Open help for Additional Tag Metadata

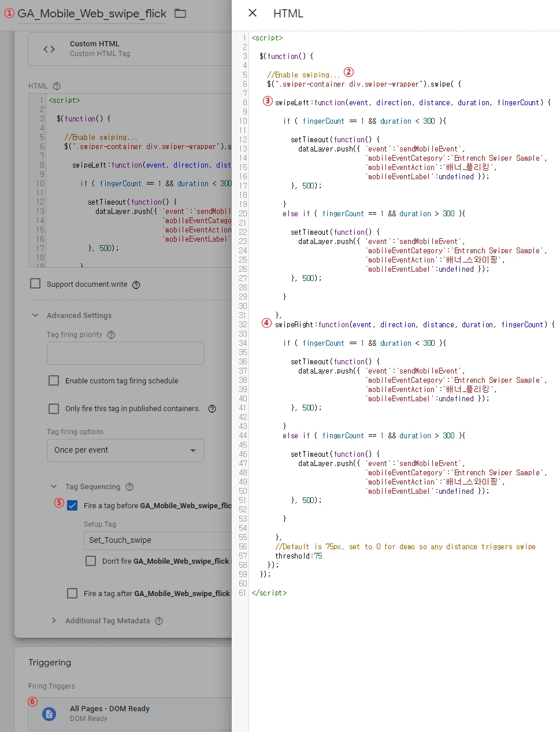coord(159,621)
